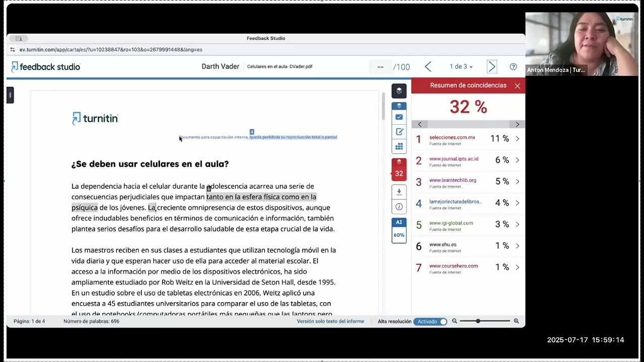Expand www.igi-global.com source details
The width and height of the screenshot is (644, 362).
coord(517,224)
